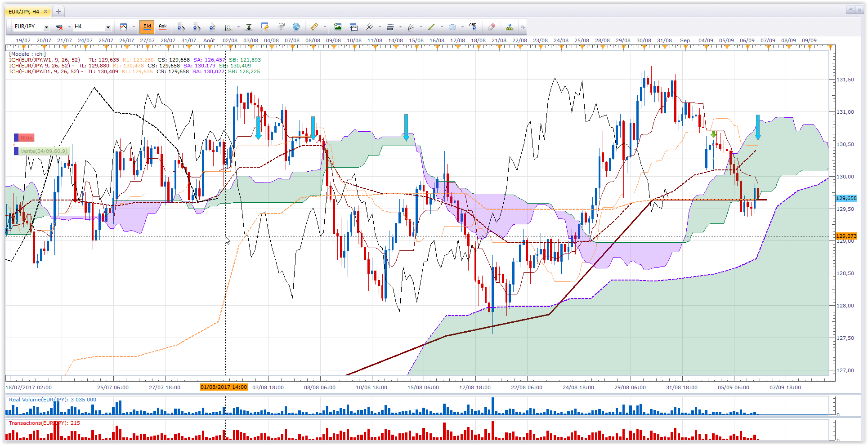Screen dimensions: 868x445
Task: Click the trend line drawing tool
Action: click(431, 27)
